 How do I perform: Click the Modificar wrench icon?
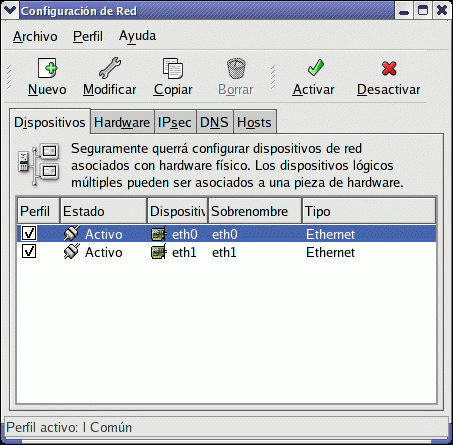tap(110, 68)
